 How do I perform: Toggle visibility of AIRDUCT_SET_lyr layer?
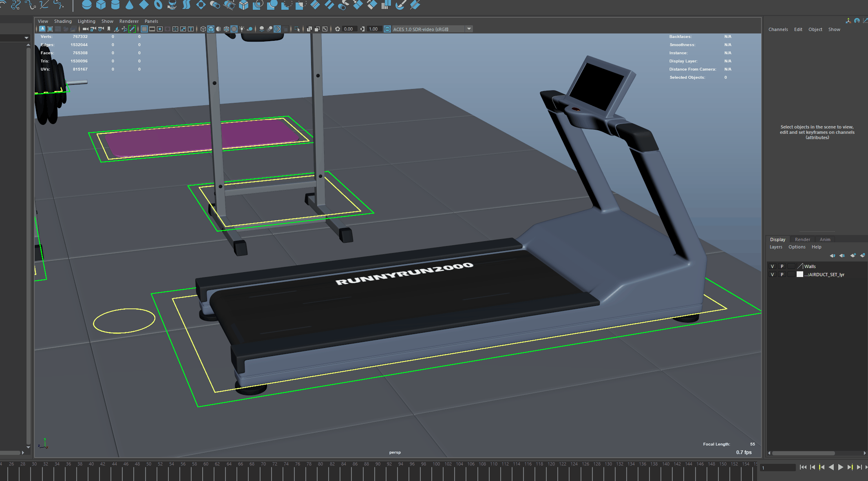(772, 275)
